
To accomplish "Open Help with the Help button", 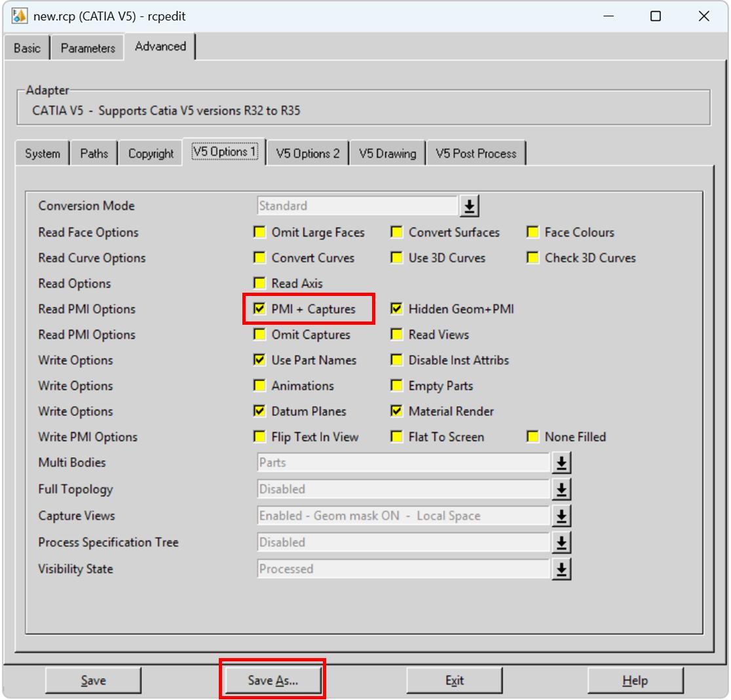I will click(635, 680).
